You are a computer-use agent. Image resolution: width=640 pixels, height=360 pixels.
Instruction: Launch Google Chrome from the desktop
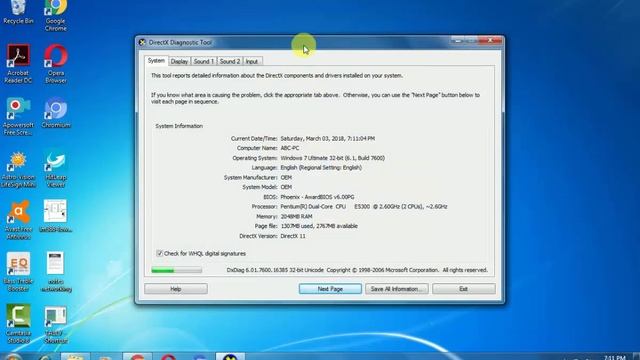tap(56, 16)
